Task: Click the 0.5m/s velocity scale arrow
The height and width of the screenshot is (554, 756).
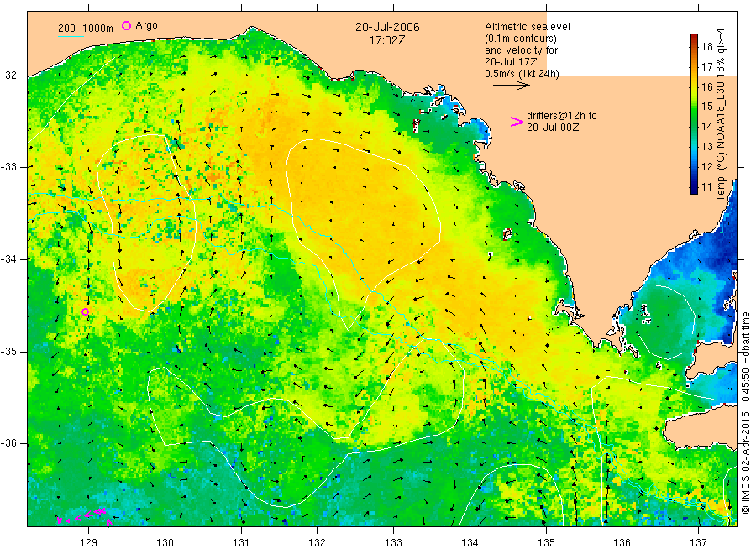Action: tap(511, 86)
